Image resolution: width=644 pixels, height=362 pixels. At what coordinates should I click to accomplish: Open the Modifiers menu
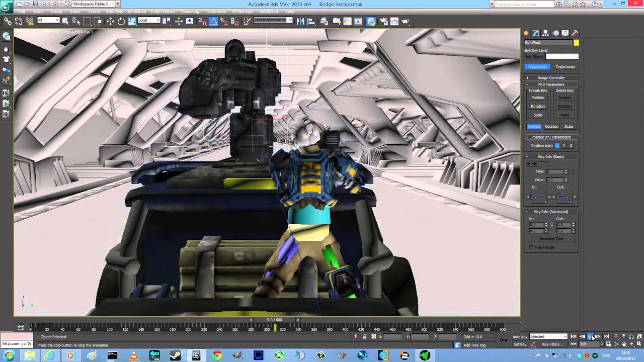pyautogui.click(x=114, y=12)
